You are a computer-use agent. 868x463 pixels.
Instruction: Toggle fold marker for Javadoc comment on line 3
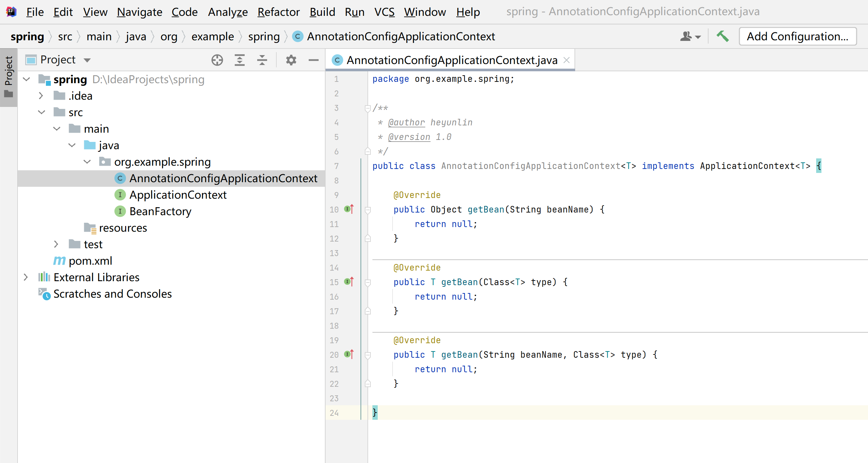point(367,109)
